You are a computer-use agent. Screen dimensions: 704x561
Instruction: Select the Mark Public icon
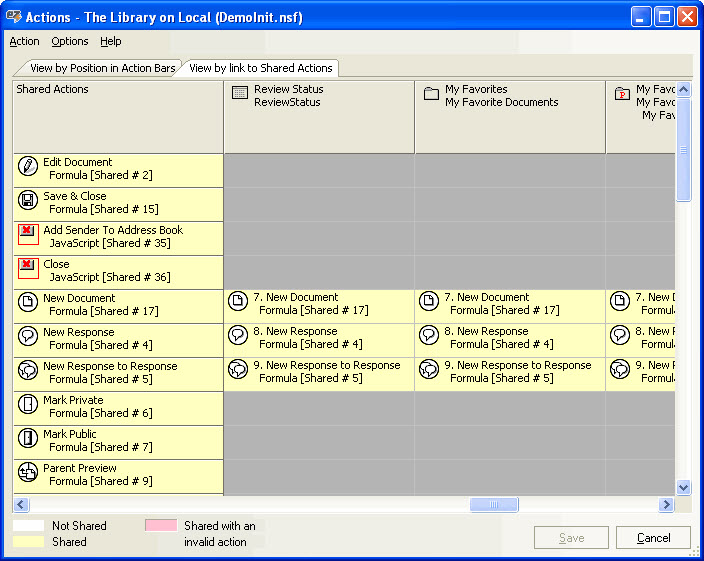[28, 439]
